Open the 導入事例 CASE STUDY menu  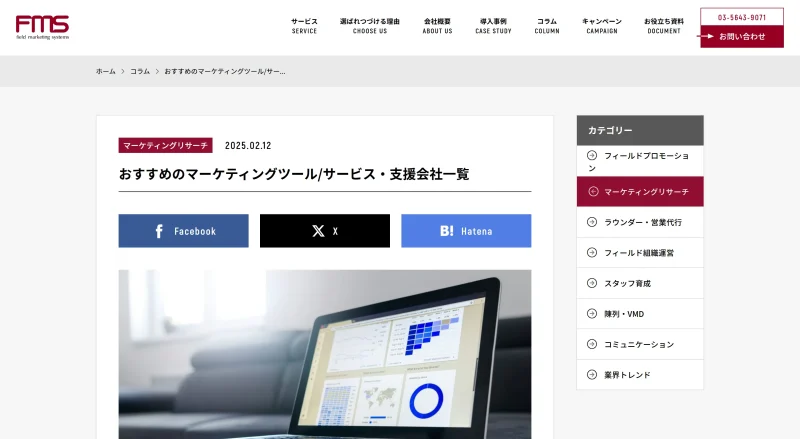pyautogui.click(x=493, y=26)
